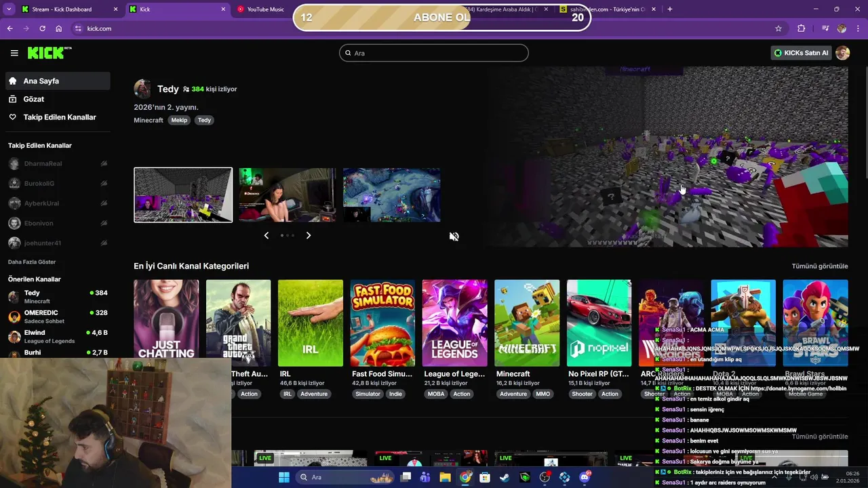Click the Tedy streamer avatar in featured
868x488 pixels.
(142, 89)
